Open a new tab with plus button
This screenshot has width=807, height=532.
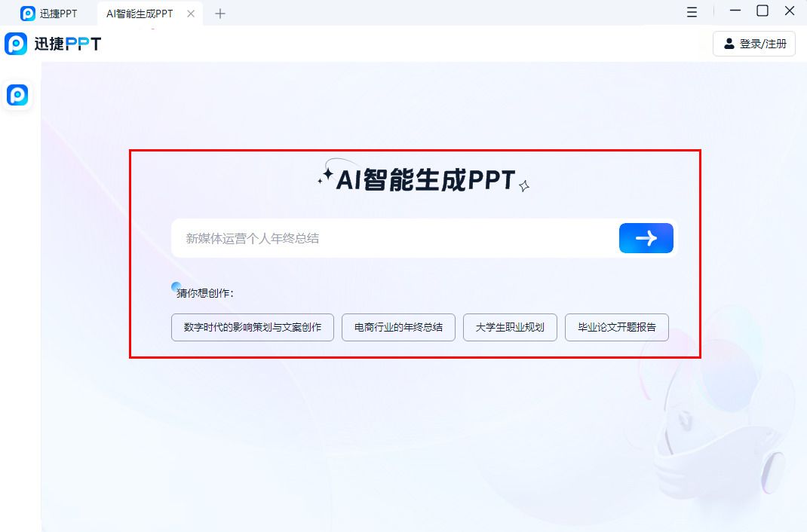(x=220, y=14)
